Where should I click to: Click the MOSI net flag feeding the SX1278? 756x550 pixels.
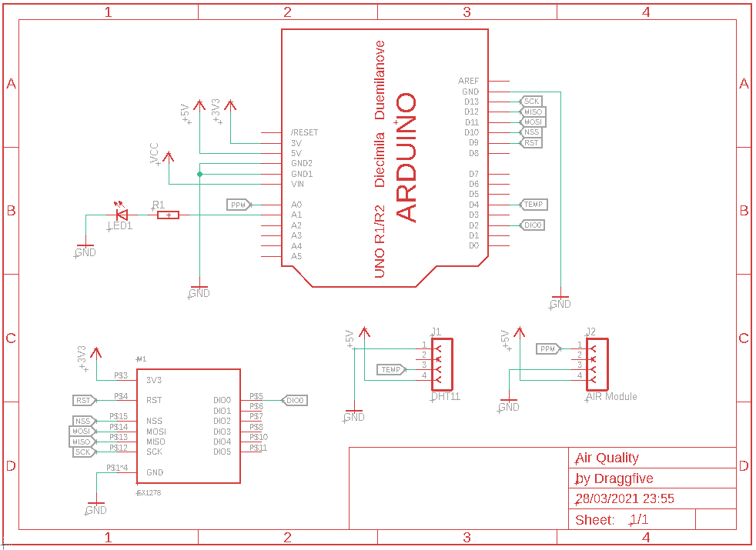80,432
